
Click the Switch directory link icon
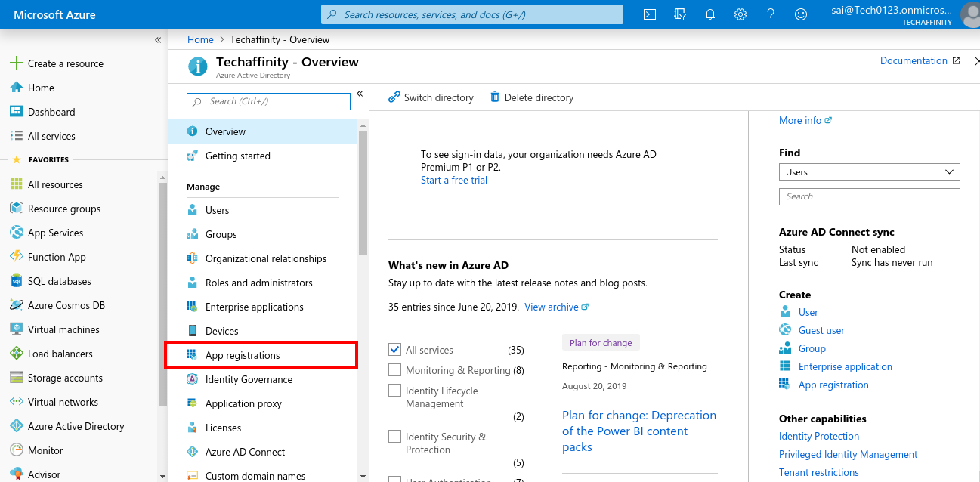coord(394,97)
